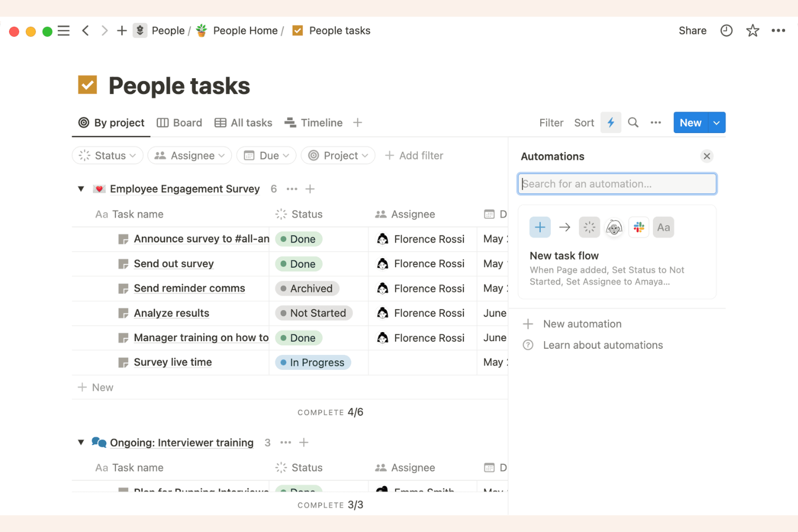Click the People workspace icon in breadcrumb

click(140, 31)
